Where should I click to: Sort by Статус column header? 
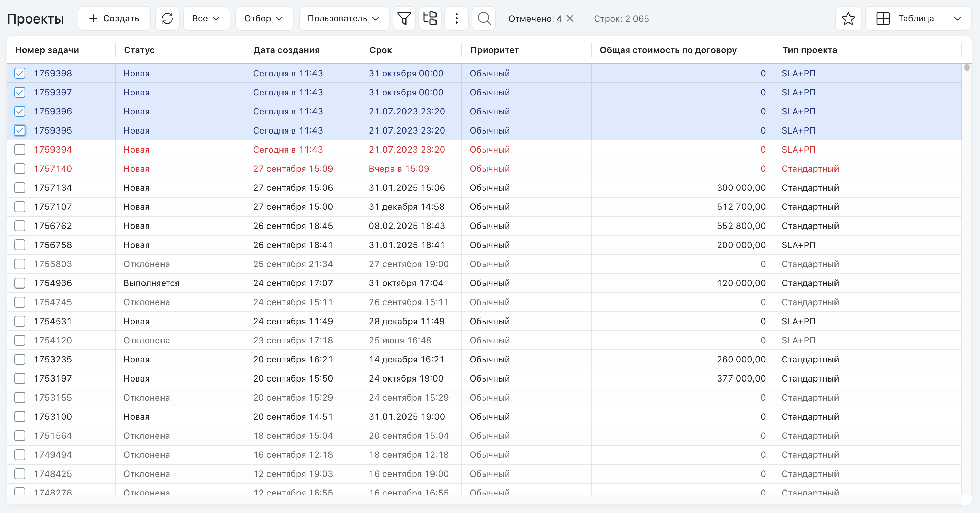(139, 50)
